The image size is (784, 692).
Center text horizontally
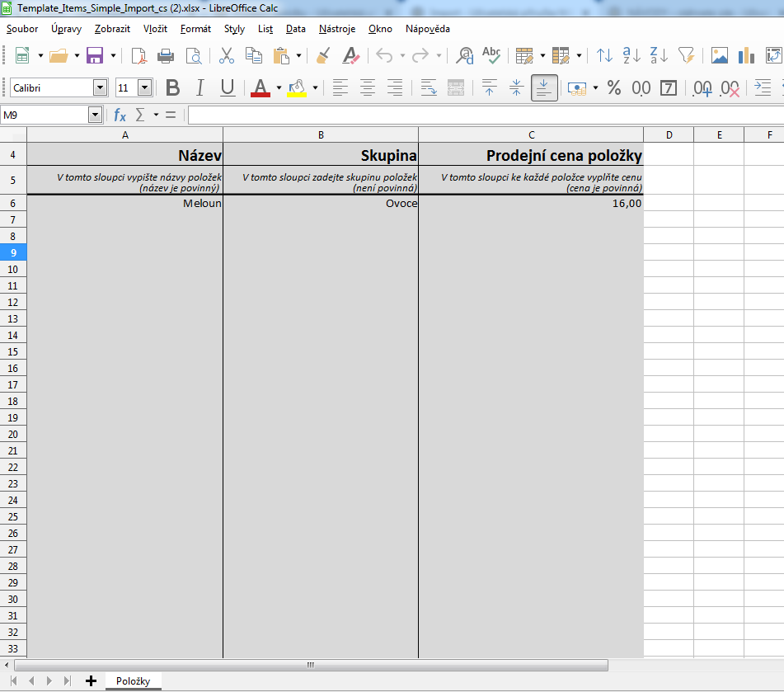368,88
